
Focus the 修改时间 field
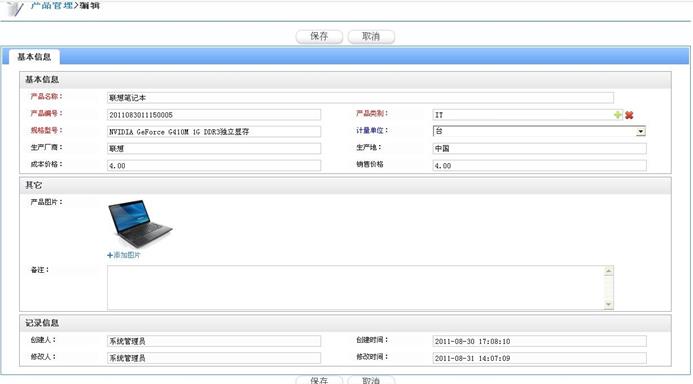point(539,358)
